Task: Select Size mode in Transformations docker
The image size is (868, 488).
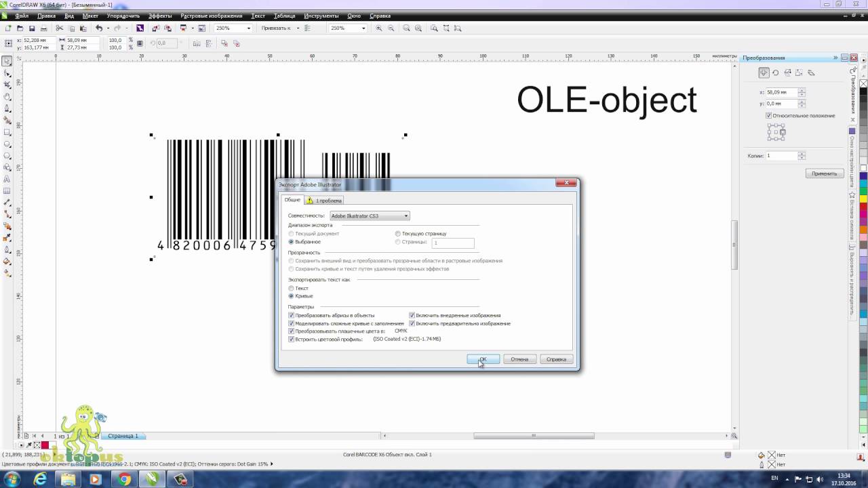Action: pos(799,73)
